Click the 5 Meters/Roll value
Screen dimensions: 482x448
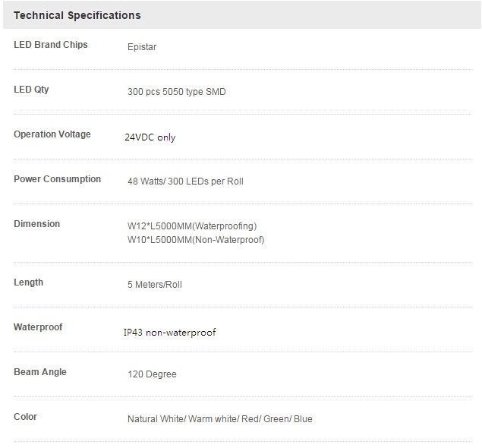tap(155, 285)
